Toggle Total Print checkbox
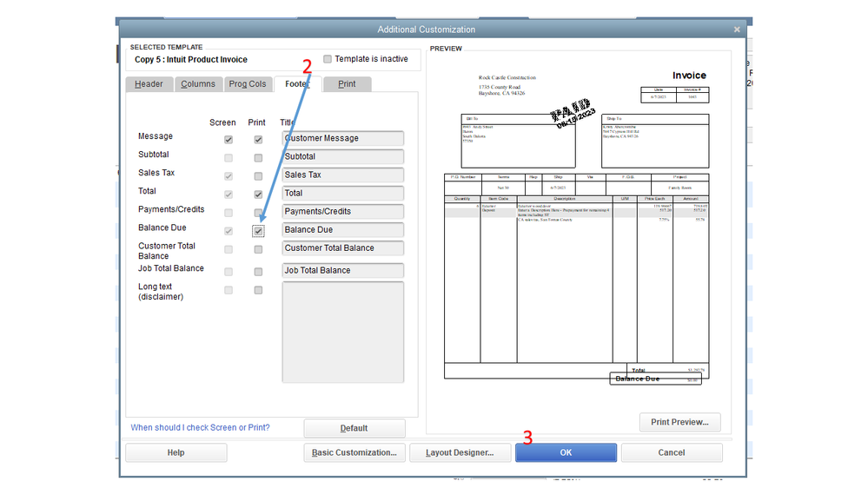Screen dimensions: 868x488 (x=258, y=195)
